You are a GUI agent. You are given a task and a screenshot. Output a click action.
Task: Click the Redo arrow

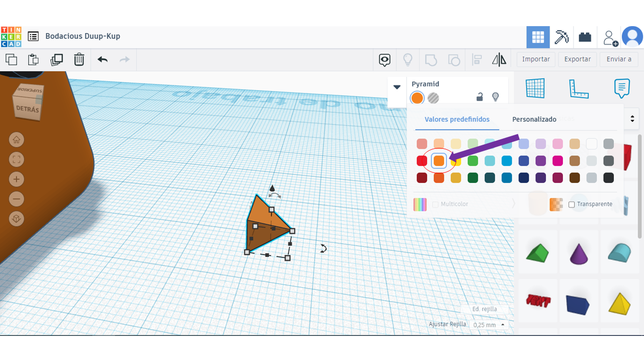124,59
